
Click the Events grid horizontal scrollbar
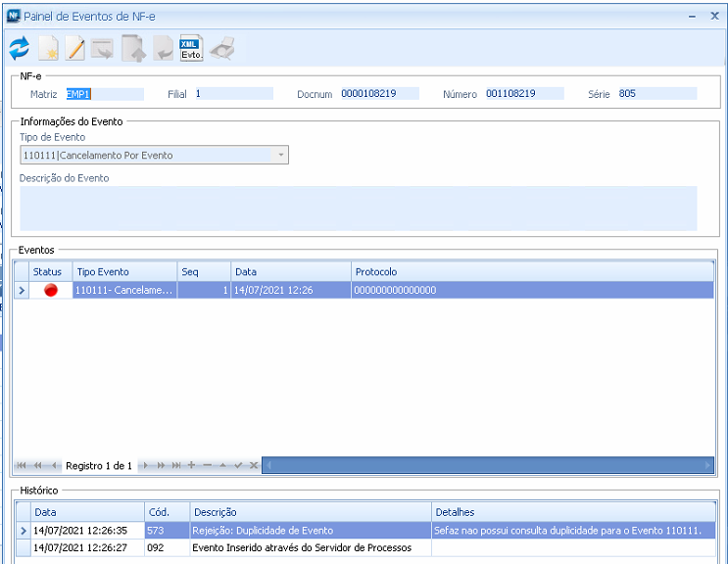coord(490,465)
